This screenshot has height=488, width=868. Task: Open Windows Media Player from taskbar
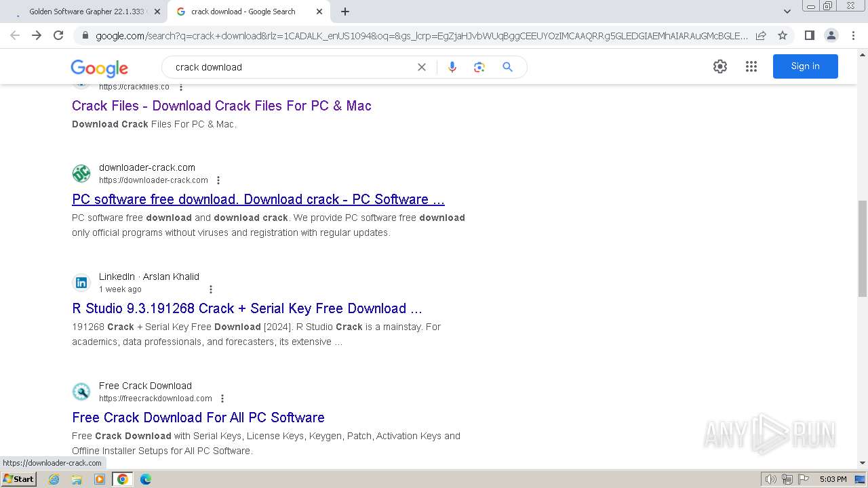[100, 479]
